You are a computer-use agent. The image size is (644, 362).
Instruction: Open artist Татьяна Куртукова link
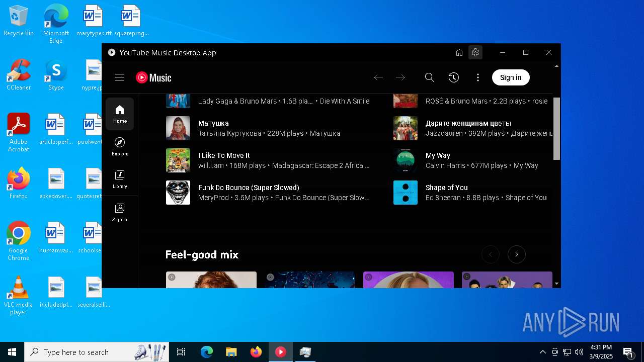230,133
